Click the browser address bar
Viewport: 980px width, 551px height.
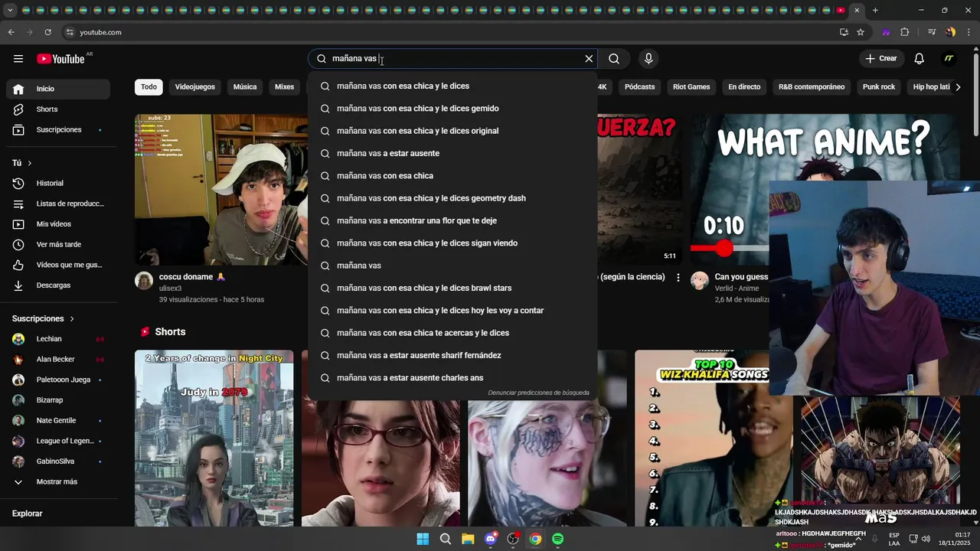coord(452,32)
